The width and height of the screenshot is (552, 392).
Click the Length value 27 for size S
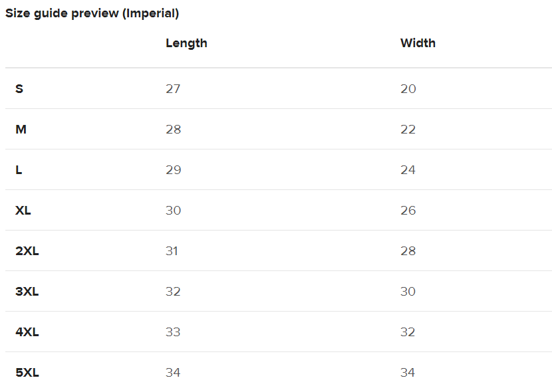[x=173, y=89]
